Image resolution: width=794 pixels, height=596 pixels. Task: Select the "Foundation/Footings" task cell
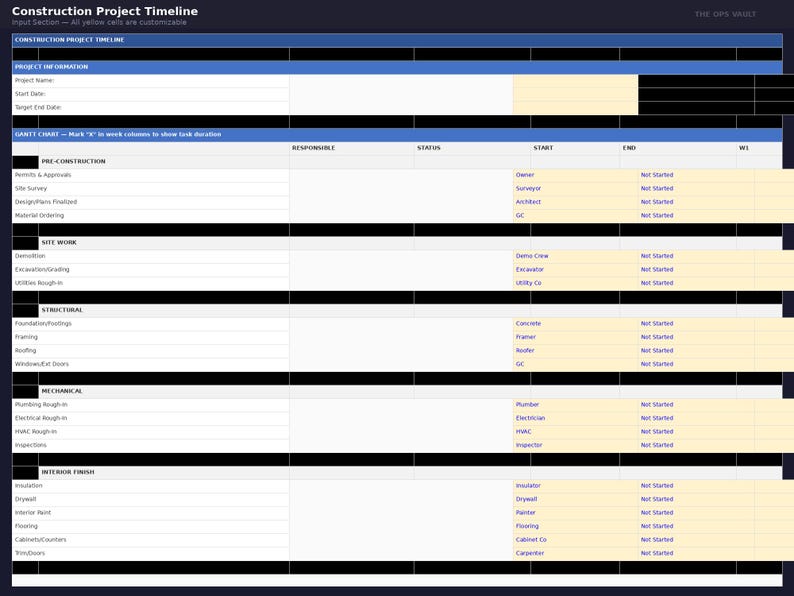(x=150, y=324)
